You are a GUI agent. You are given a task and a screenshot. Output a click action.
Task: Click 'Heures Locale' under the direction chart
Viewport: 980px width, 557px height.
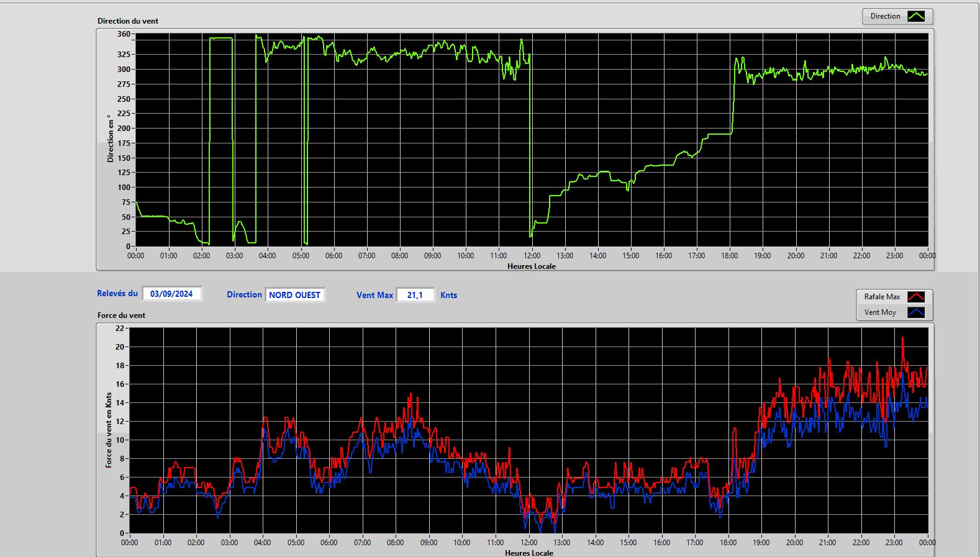[x=532, y=266]
